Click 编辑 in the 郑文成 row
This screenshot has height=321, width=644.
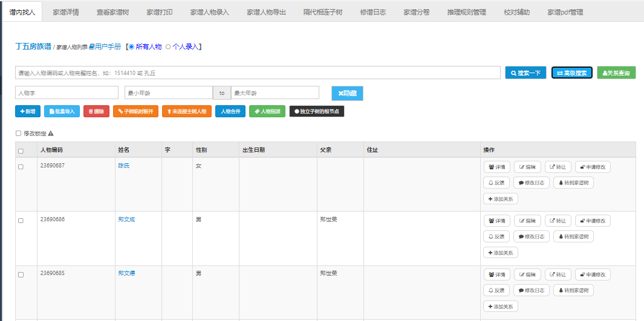527,221
